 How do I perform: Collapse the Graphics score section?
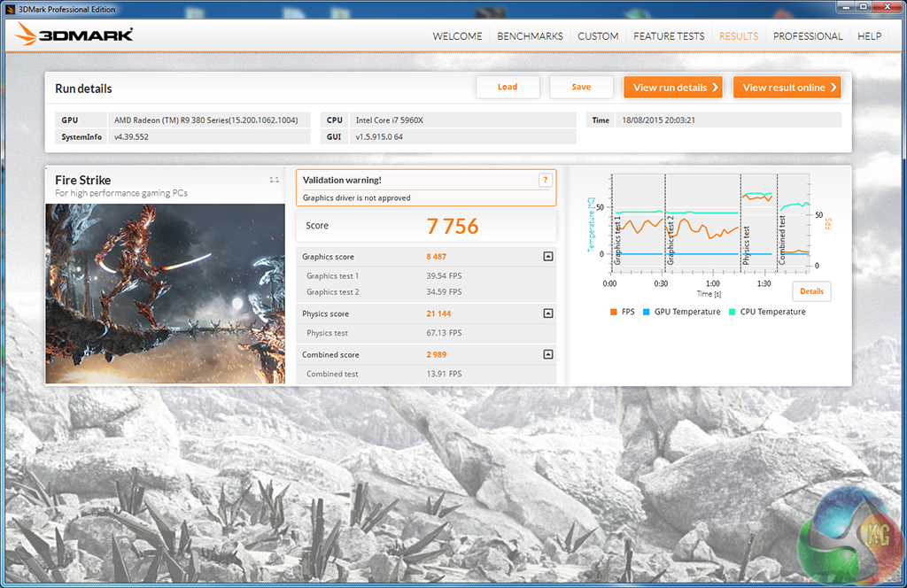(547, 257)
